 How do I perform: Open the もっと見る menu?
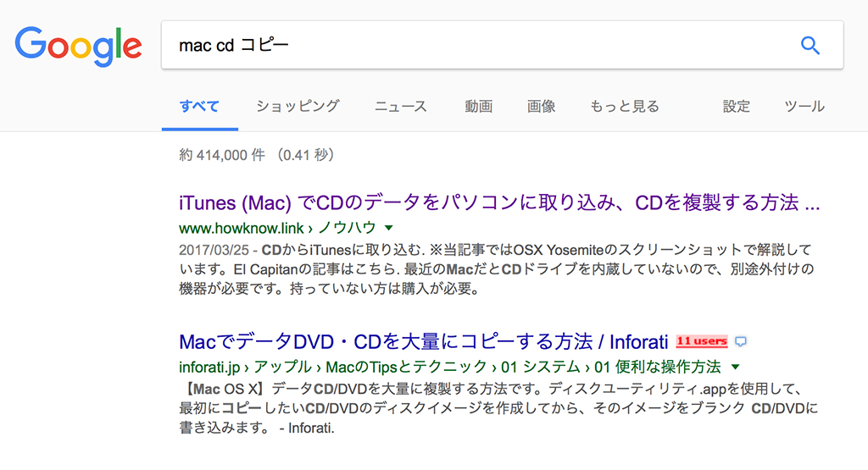click(x=625, y=106)
